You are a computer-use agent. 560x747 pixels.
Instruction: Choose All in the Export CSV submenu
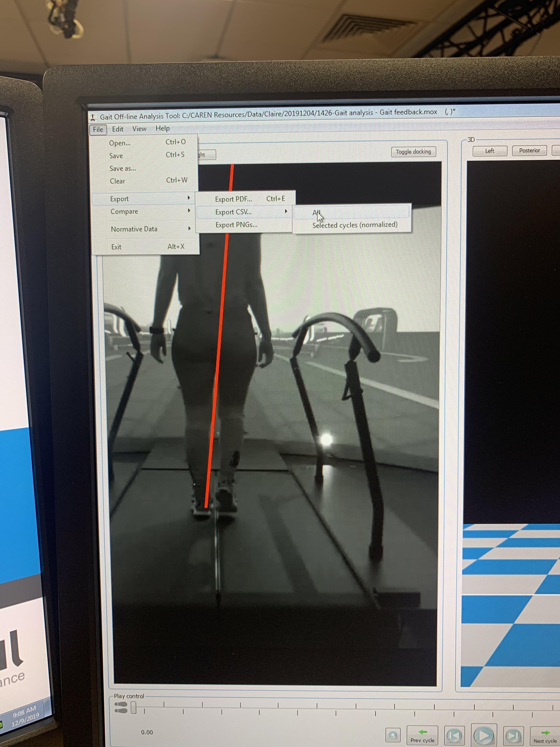point(316,213)
